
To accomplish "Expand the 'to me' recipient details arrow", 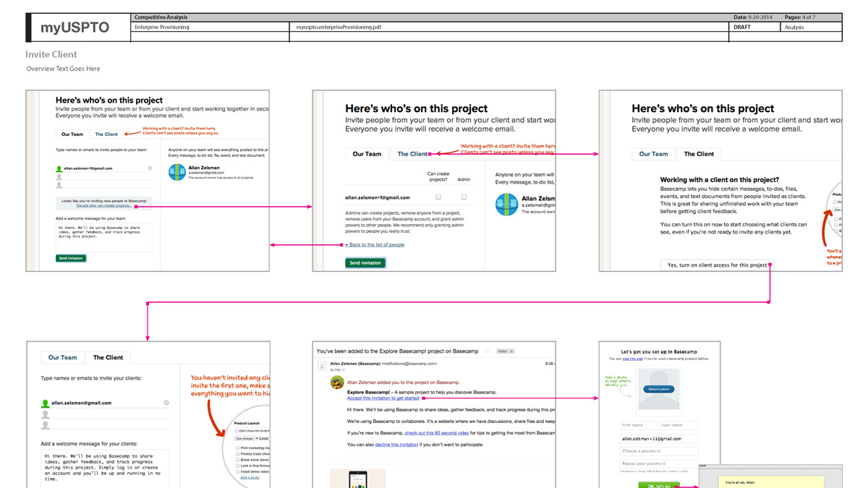I will coord(344,370).
